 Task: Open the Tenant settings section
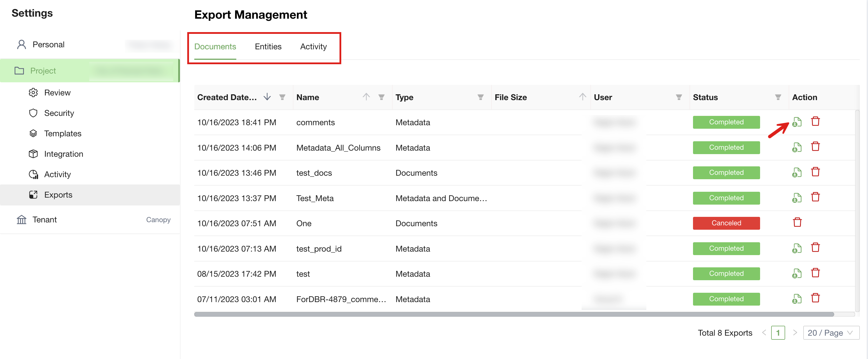(x=44, y=219)
